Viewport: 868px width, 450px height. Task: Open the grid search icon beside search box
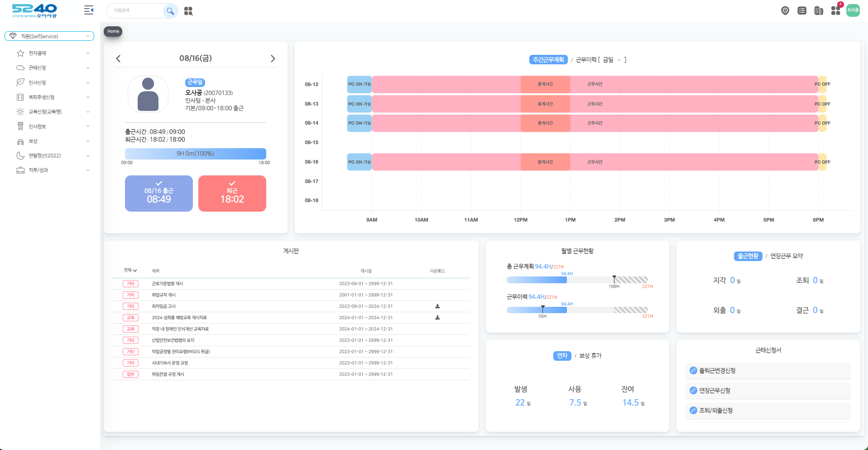click(x=188, y=11)
